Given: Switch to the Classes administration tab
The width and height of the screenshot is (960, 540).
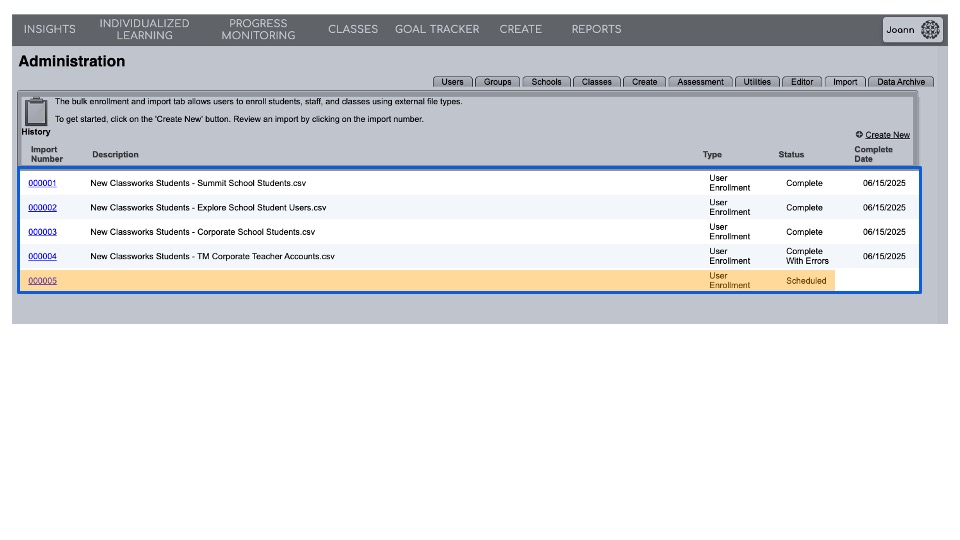Looking at the screenshot, I should coord(596,82).
